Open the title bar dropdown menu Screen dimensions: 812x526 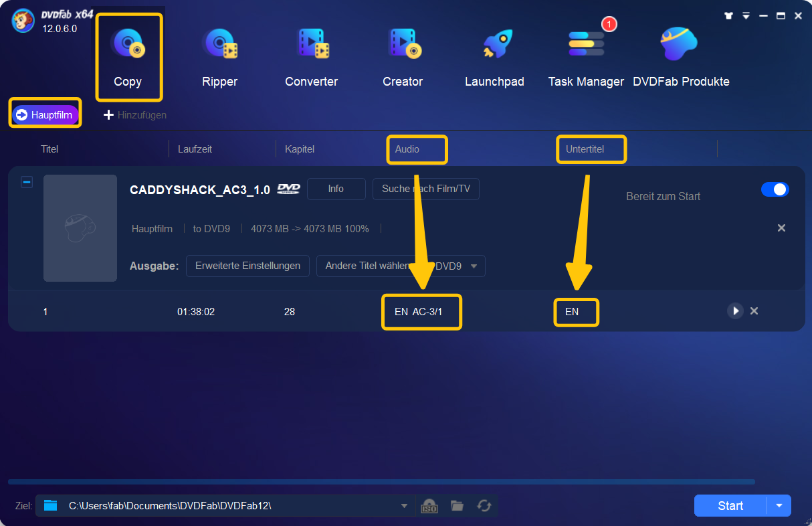coord(746,15)
